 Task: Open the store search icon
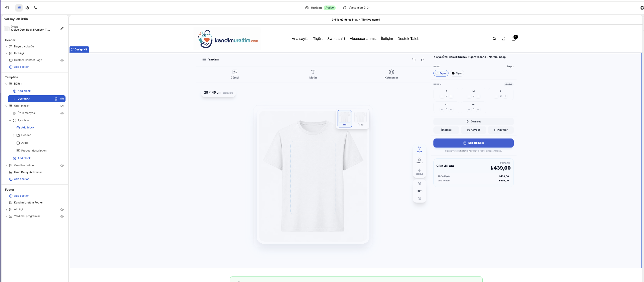(494, 39)
